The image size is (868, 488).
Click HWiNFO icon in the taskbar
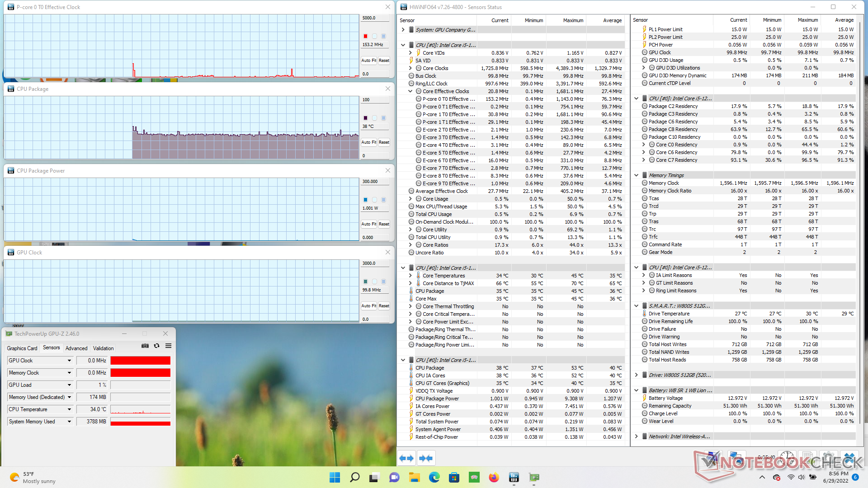[514, 477]
